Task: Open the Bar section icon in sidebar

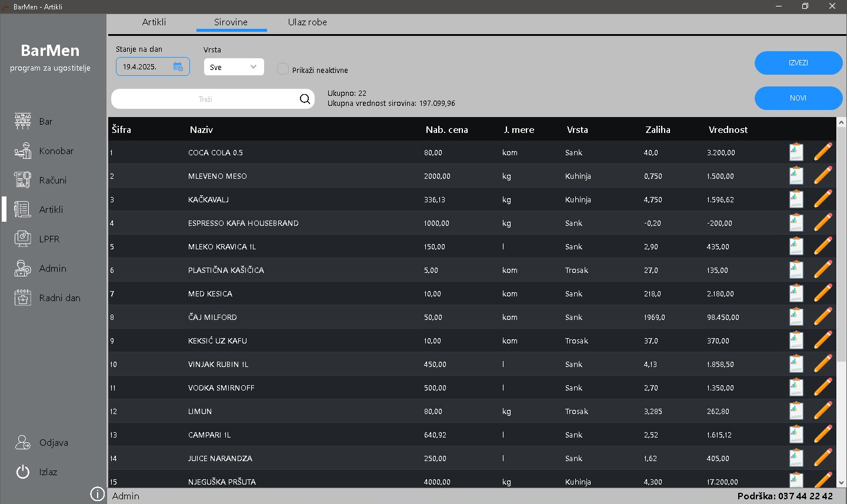Action: [x=22, y=121]
